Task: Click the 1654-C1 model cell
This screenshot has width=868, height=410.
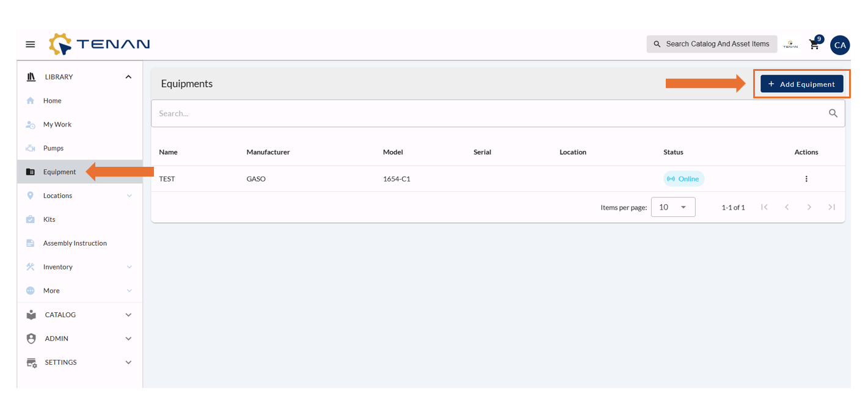Action: (396, 179)
